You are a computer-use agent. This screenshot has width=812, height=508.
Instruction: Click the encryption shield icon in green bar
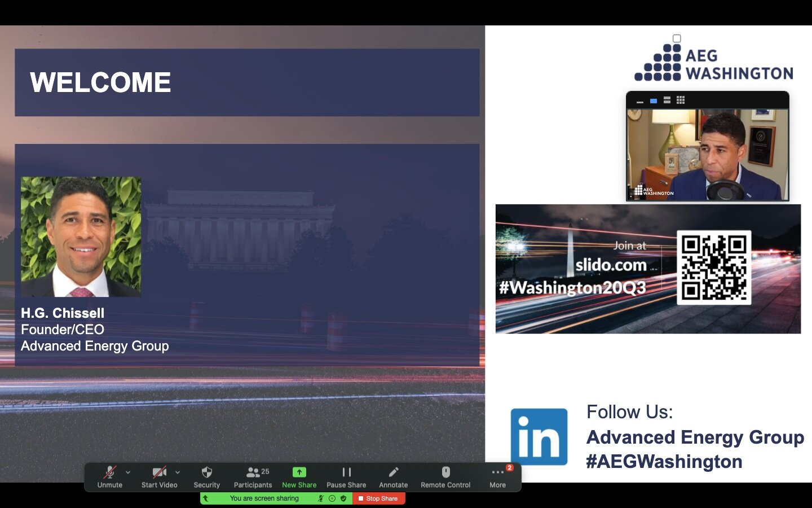(343, 498)
